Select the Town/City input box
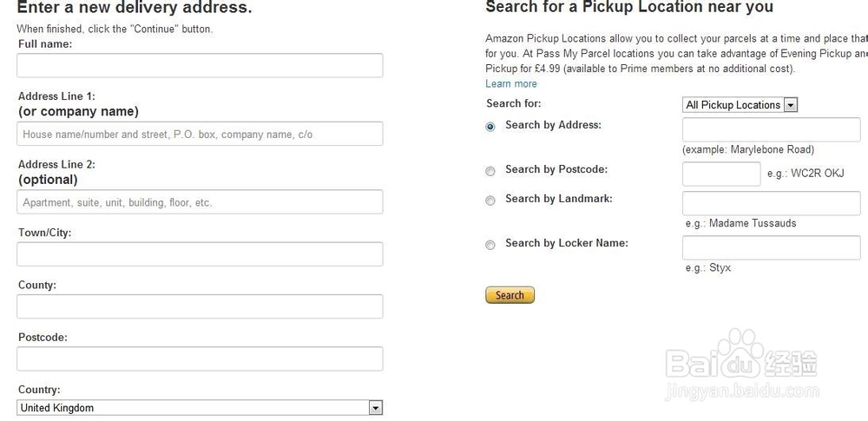This screenshot has height=421, width=868. point(200,254)
